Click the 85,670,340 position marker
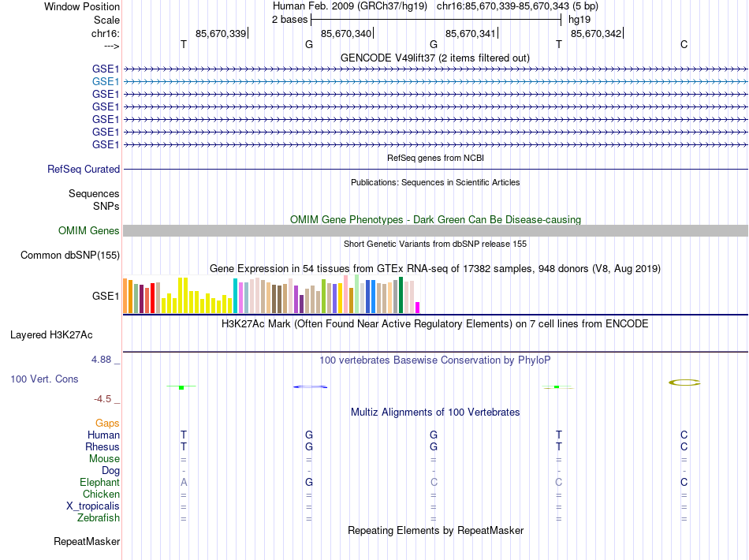This screenshot has width=749, height=560. pyautogui.click(x=347, y=33)
